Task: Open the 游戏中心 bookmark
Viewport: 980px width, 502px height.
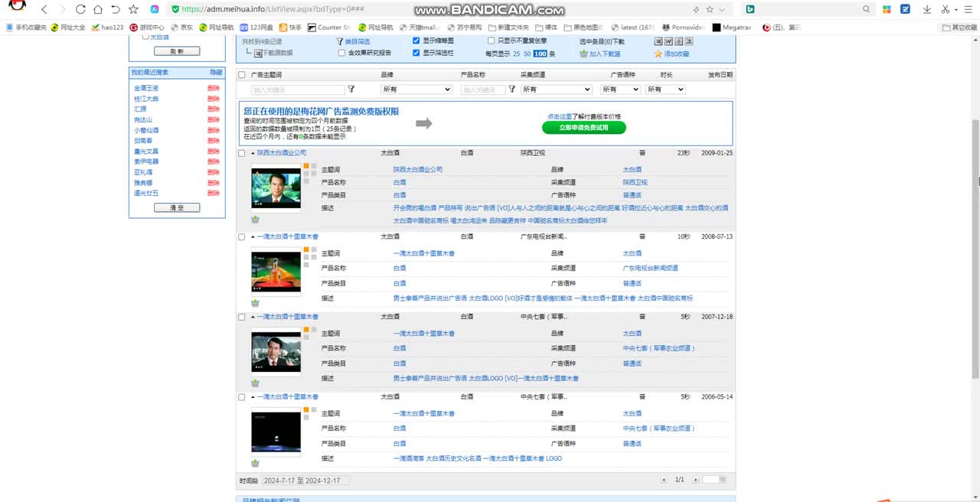Action: pos(146,28)
